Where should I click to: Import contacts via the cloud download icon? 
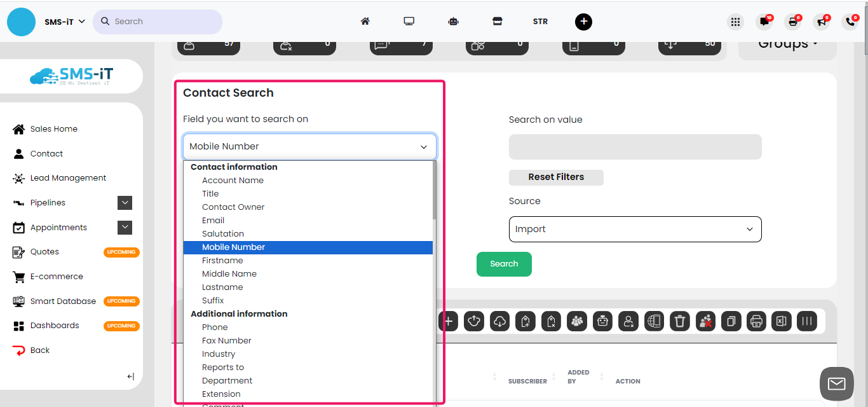[499, 321]
